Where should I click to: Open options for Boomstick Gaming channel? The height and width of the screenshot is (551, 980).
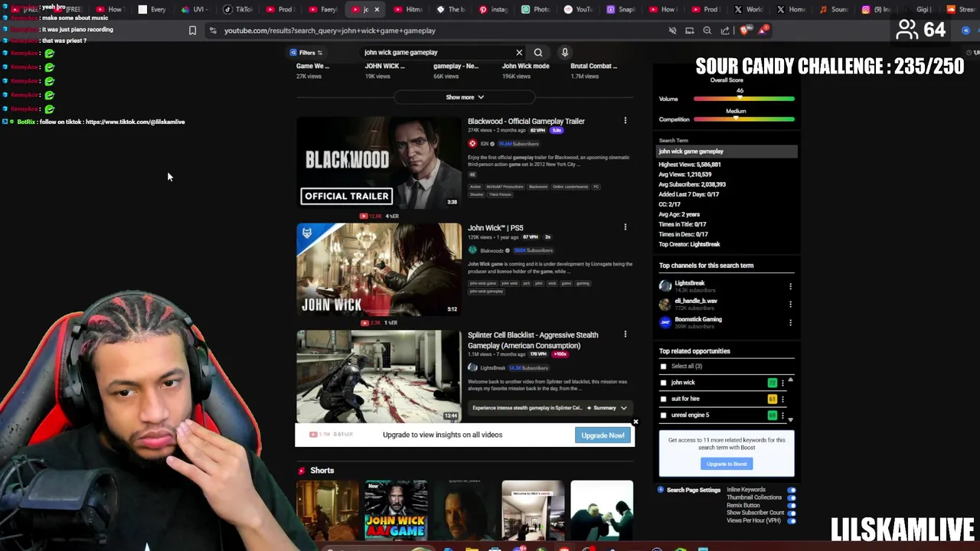(790, 322)
